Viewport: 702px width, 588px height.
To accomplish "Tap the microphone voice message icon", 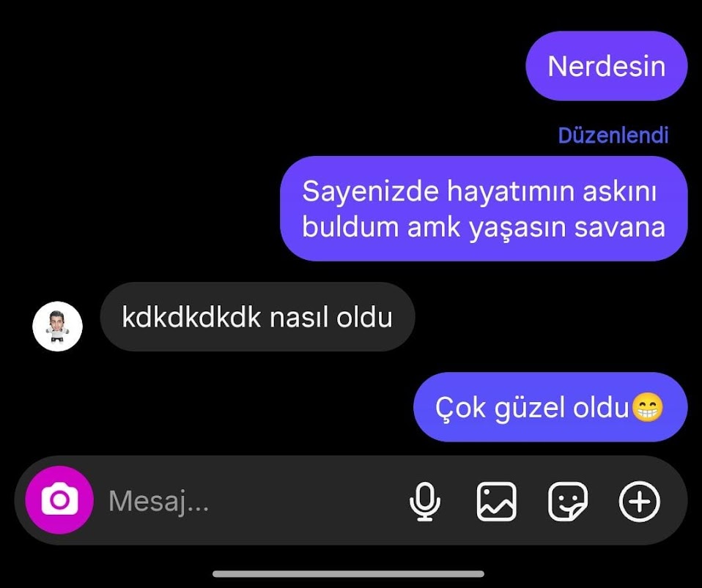I will click(424, 501).
